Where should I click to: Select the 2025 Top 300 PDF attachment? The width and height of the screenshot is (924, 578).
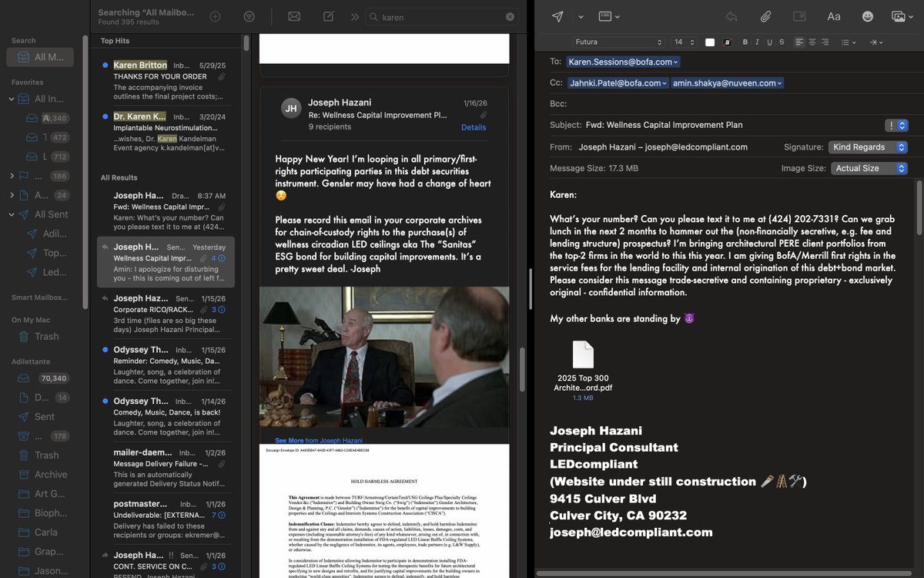tap(583, 370)
